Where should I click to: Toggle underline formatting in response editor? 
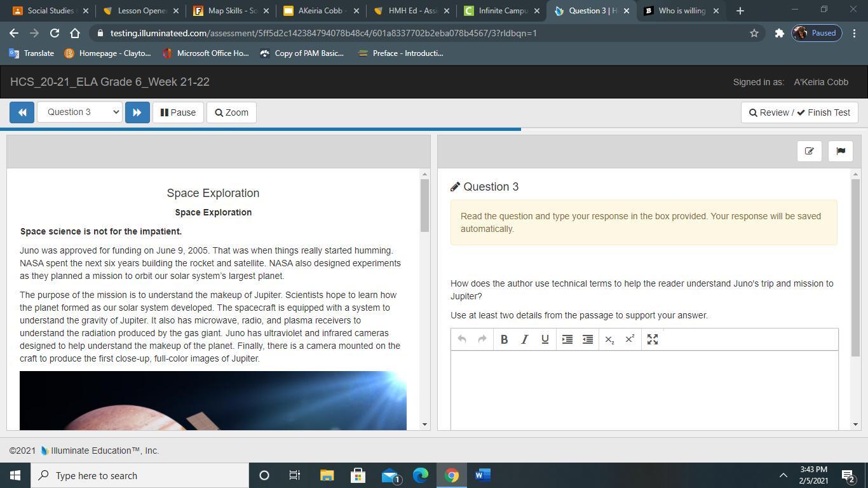[x=545, y=339]
